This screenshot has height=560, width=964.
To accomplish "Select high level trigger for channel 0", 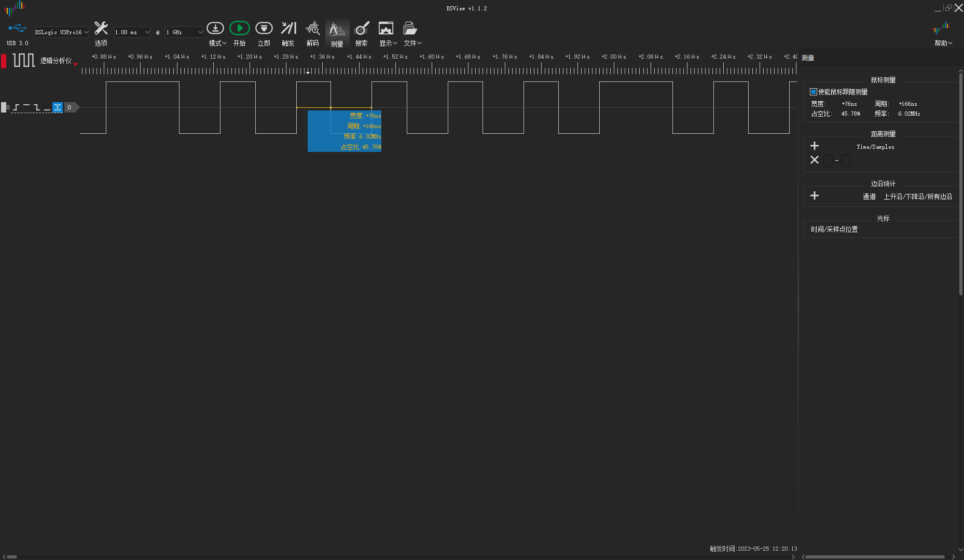I will tap(26, 107).
